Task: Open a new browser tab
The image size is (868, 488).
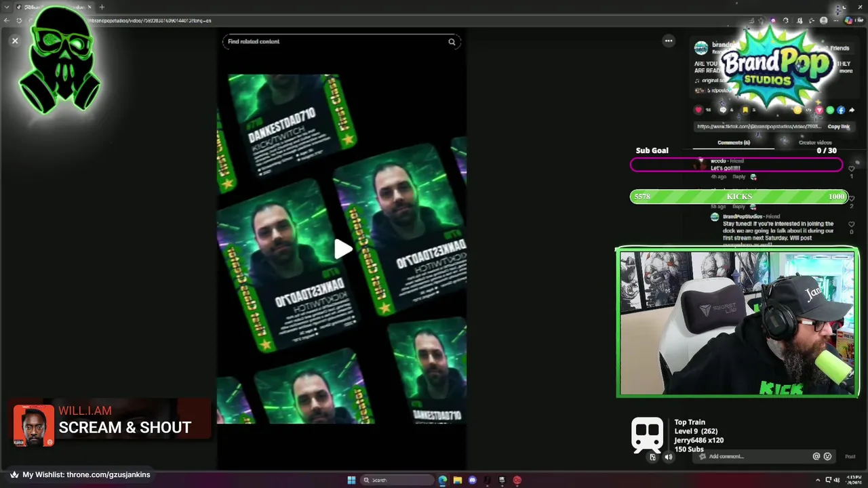Action: pyautogui.click(x=102, y=7)
